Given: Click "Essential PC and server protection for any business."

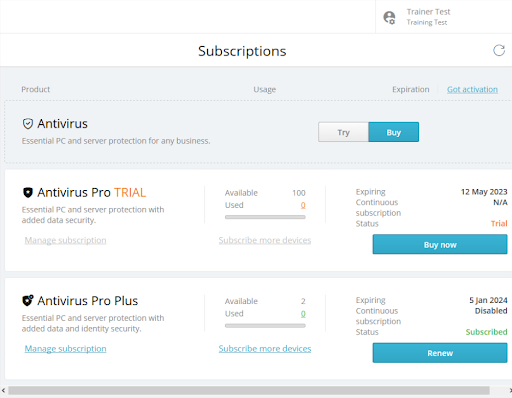Looking at the screenshot, I should pyautogui.click(x=116, y=141).
